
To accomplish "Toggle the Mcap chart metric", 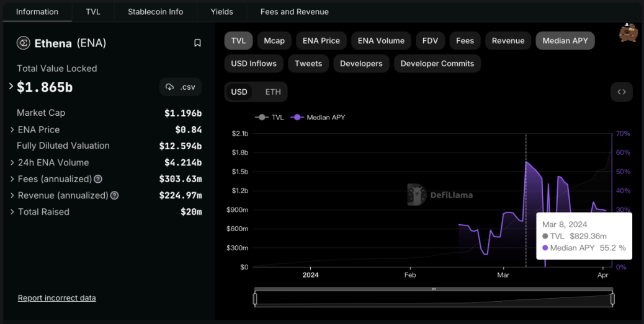I will [274, 41].
